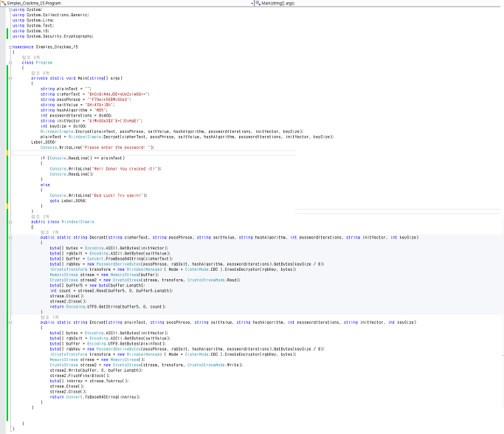
Task: Click the CreateDecryptor(rgbKey, bytes) line
Action: tap(173, 269)
